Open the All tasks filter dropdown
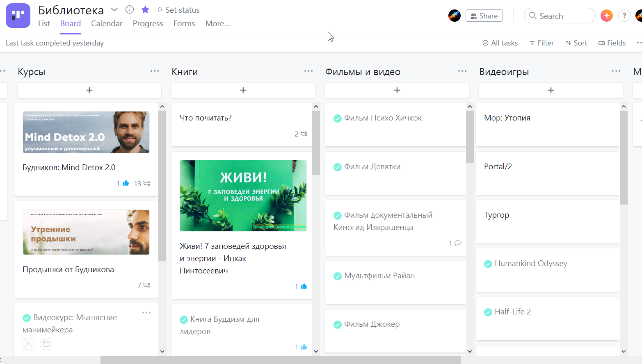The height and width of the screenshot is (364, 642). point(500,43)
